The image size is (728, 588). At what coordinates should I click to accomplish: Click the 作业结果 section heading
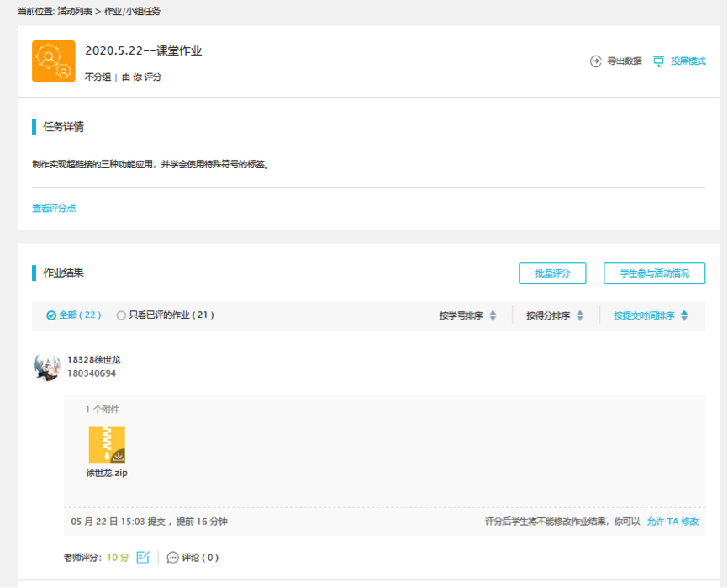63,273
